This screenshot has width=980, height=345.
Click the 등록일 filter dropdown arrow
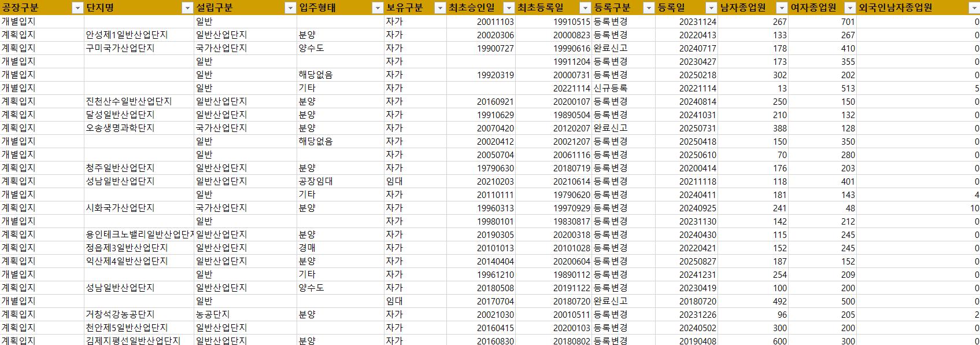pos(711,8)
